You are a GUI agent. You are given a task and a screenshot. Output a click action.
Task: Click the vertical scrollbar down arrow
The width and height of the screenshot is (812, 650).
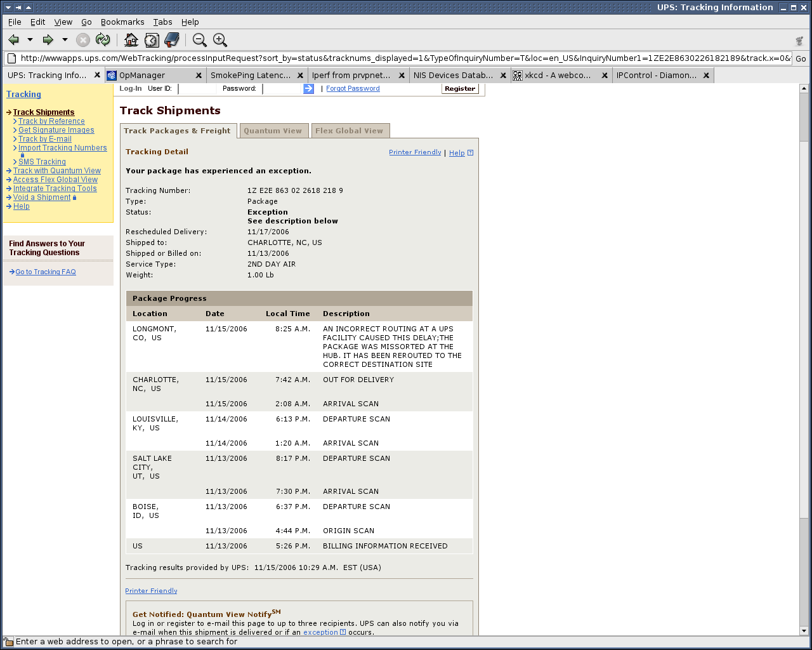click(804, 631)
